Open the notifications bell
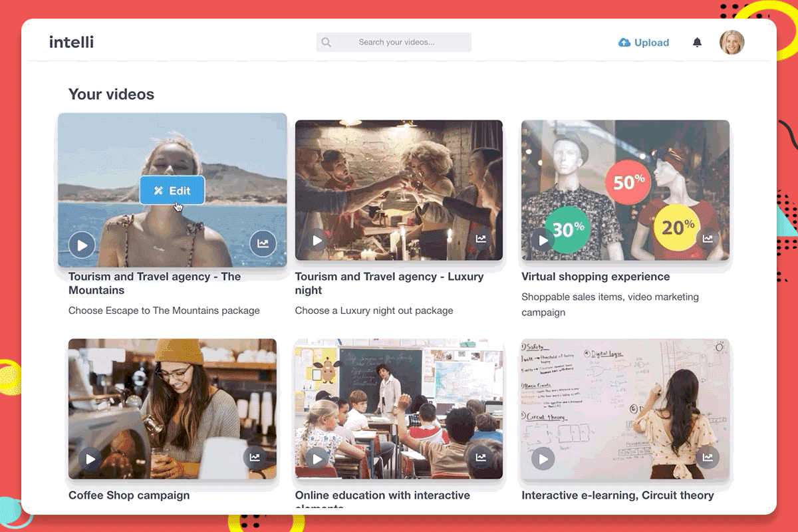 tap(697, 43)
